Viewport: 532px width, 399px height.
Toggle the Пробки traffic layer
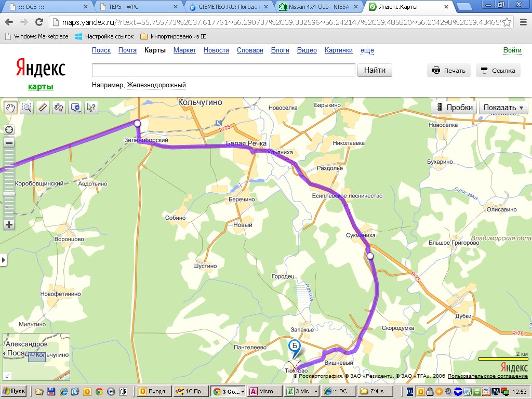[x=454, y=108]
